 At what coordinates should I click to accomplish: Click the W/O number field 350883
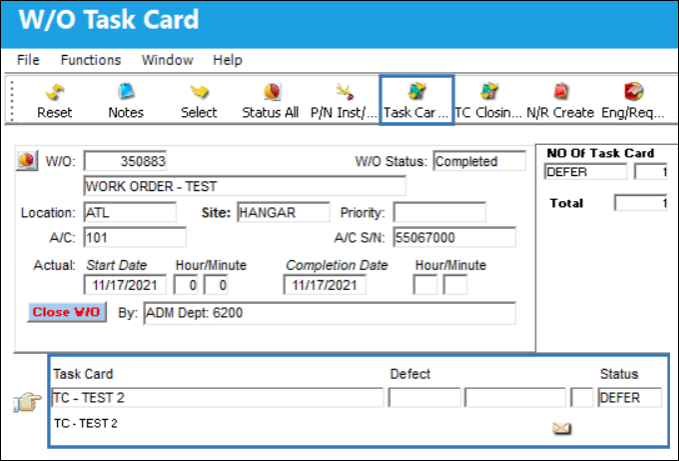(125, 161)
